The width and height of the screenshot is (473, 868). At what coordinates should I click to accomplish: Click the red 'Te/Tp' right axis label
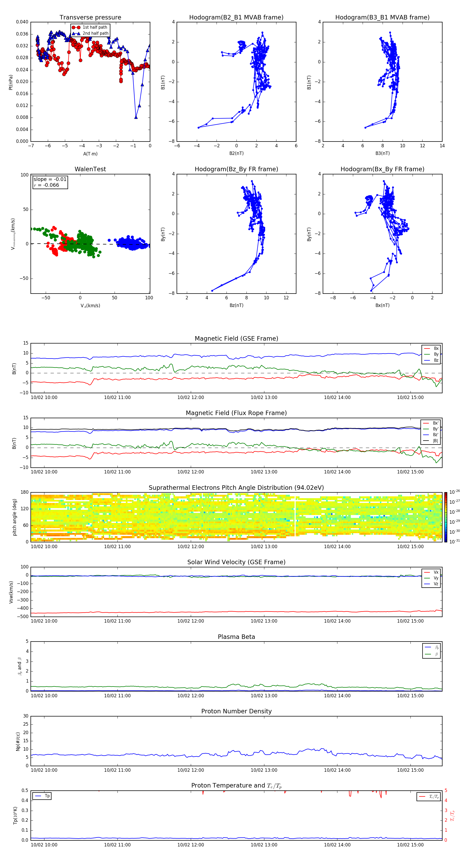pos(453,815)
